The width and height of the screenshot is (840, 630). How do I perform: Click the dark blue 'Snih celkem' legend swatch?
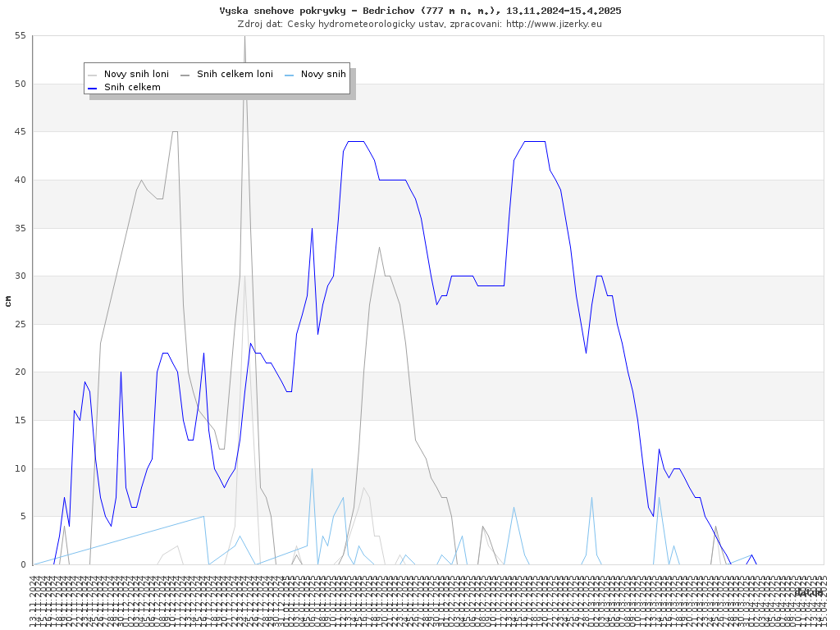pos(93,88)
